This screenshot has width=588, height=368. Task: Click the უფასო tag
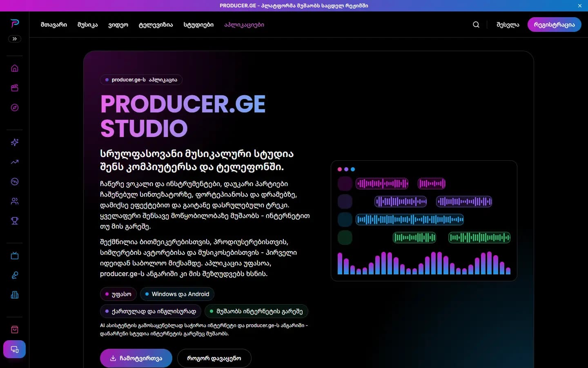pyautogui.click(x=118, y=294)
